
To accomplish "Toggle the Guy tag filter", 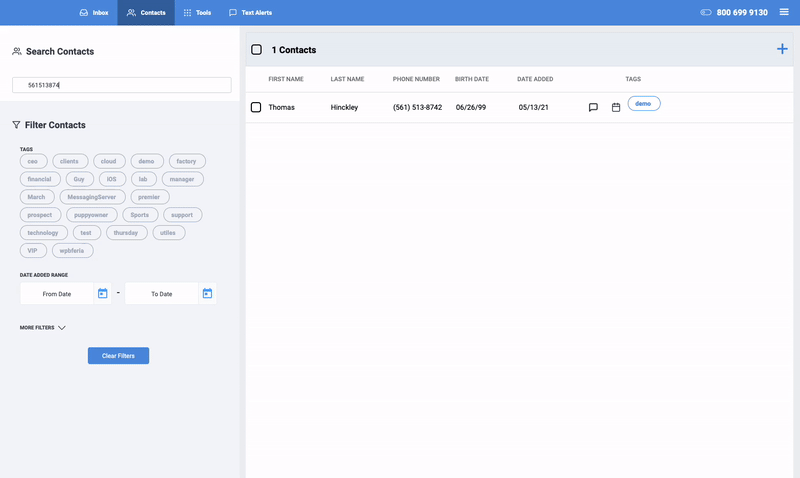I will click(x=80, y=179).
